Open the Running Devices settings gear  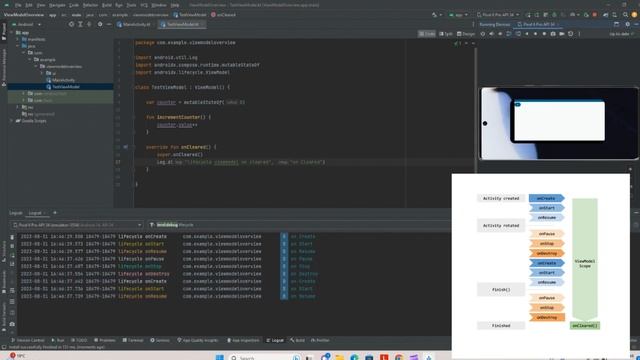point(627,24)
